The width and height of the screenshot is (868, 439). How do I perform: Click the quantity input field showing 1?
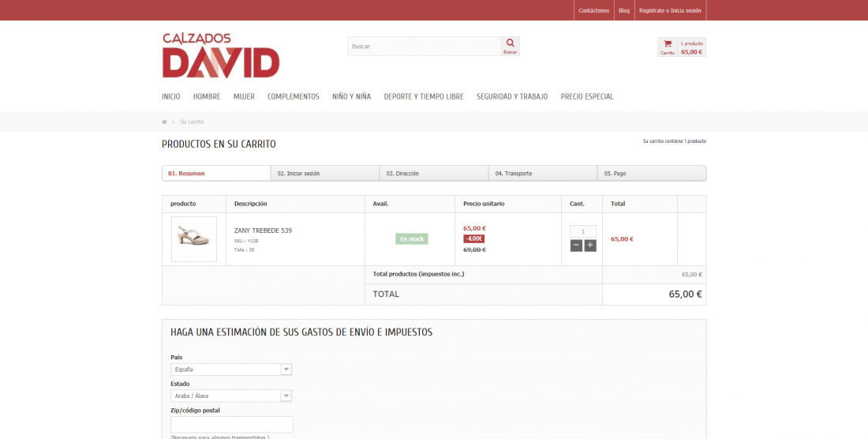(x=583, y=231)
